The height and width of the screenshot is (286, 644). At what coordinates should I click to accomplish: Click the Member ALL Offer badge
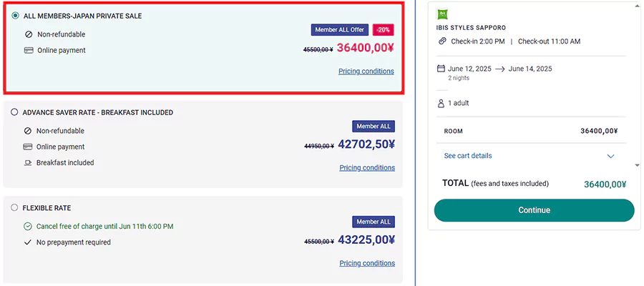pos(339,30)
